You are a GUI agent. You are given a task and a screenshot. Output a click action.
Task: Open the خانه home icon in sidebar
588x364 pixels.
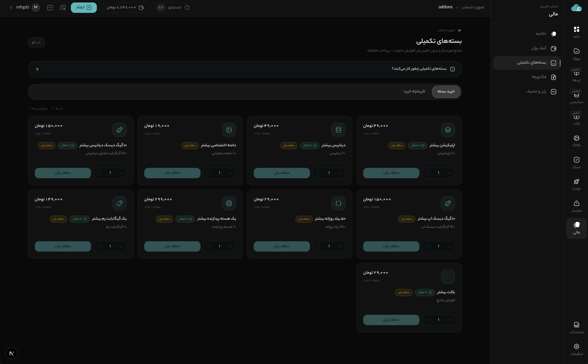click(x=576, y=32)
